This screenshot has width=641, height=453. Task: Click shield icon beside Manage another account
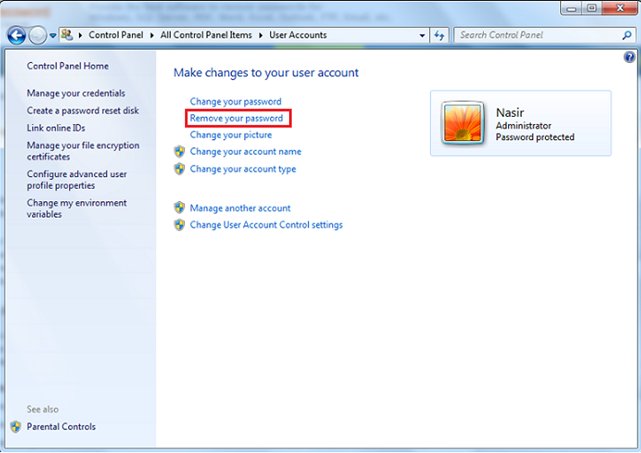tap(180, 208)
